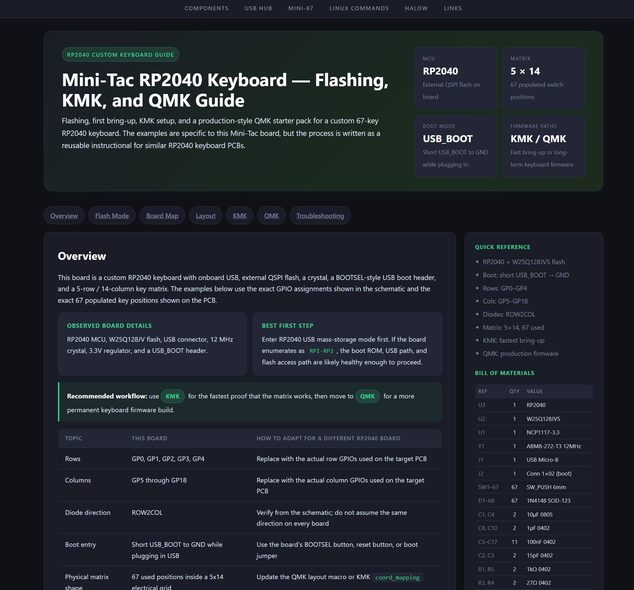Click the QMK badge in recommended workflow
634x590 pixels.
click(368, 396)
